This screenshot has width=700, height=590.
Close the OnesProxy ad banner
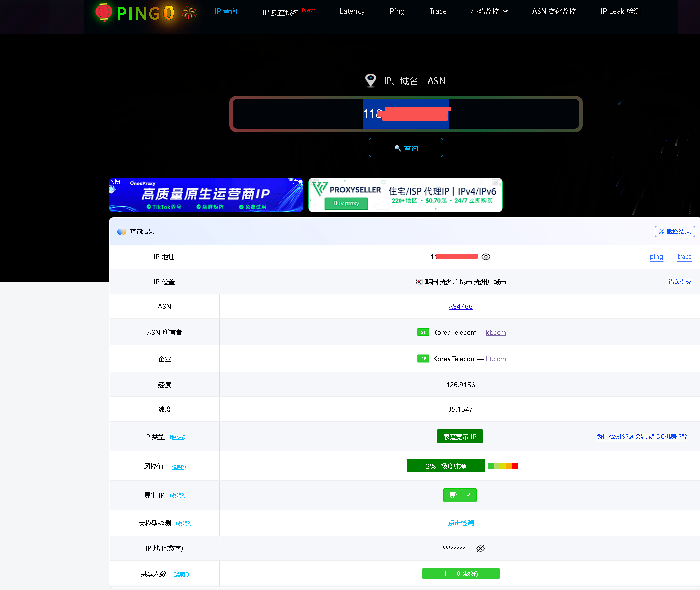[x=115, y=182]
